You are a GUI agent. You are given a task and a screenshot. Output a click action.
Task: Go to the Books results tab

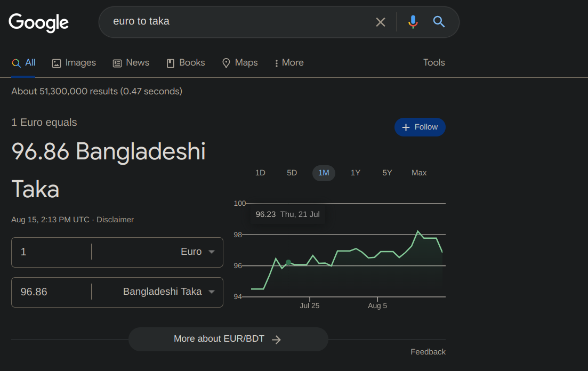click(x=186, y=63)
